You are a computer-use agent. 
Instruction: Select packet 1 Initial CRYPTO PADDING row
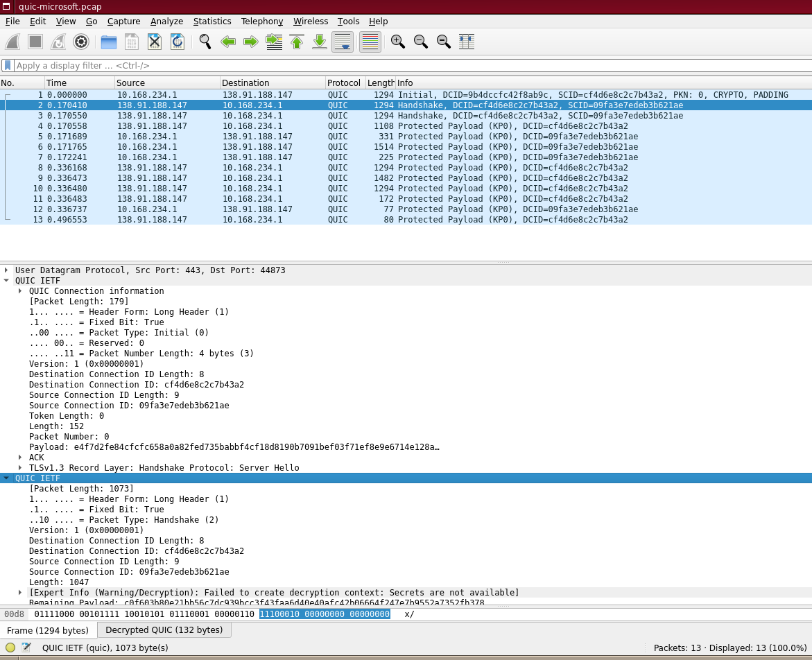406,95
